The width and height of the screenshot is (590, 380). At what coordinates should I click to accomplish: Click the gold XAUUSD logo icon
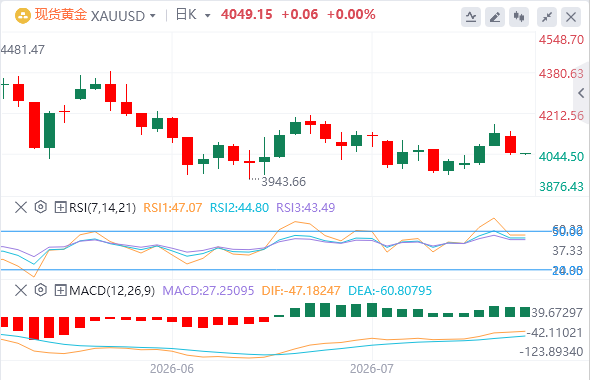(23, 16)
